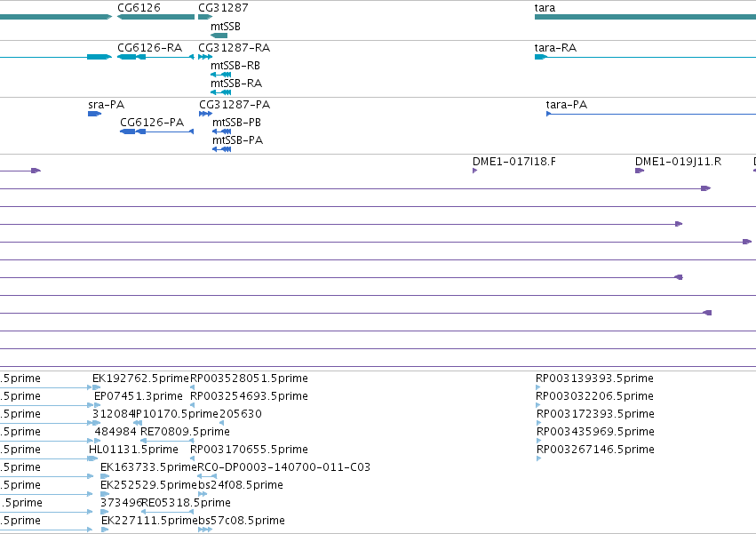Click the EK227111.5prime EST label
756x534 pixels.
coord(149,521)
